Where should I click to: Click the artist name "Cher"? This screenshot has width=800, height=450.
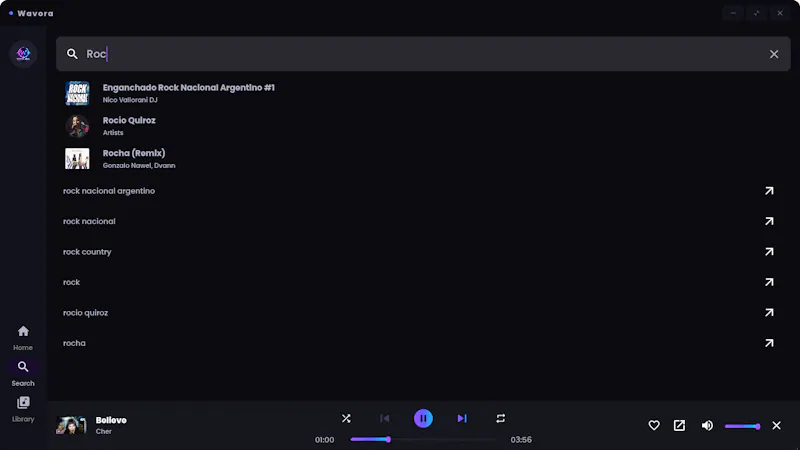[104, 432]
